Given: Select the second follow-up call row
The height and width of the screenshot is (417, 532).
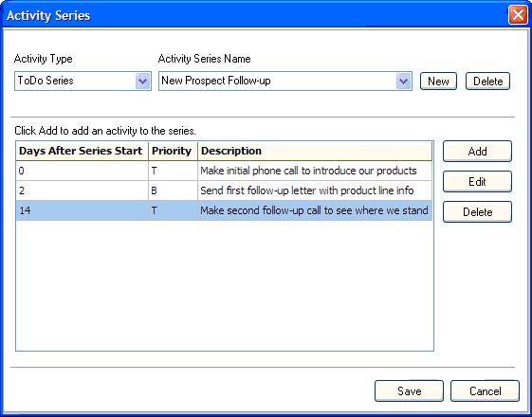Looking at the screenshot, I should (x=224, y=210).
